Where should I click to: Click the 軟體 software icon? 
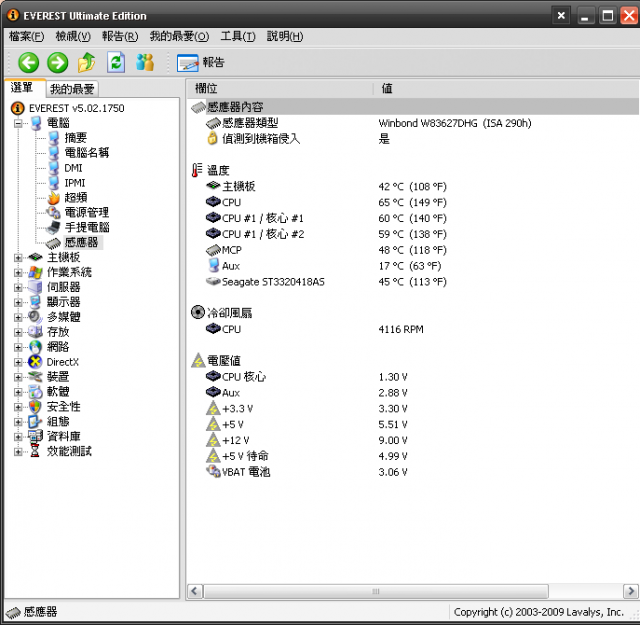pos(36,392)
